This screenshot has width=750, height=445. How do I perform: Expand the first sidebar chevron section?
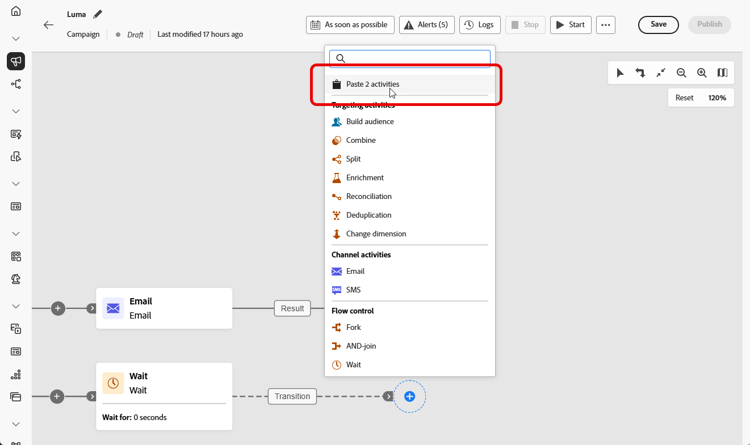pyautogui.click(x=16, y=39)
